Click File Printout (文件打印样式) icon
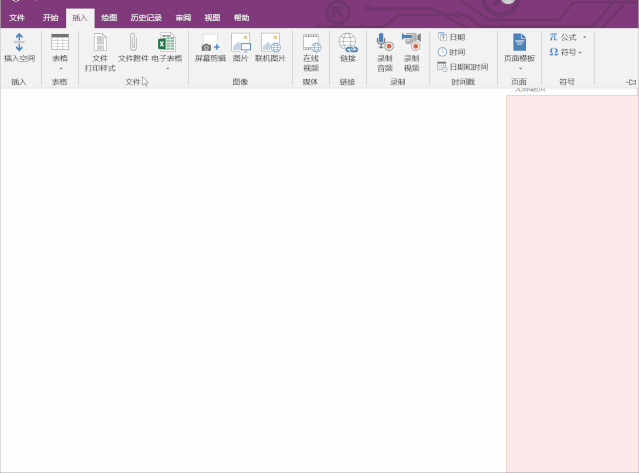The height and width of the screenshot is (473, 639). [x=100, y=51]
